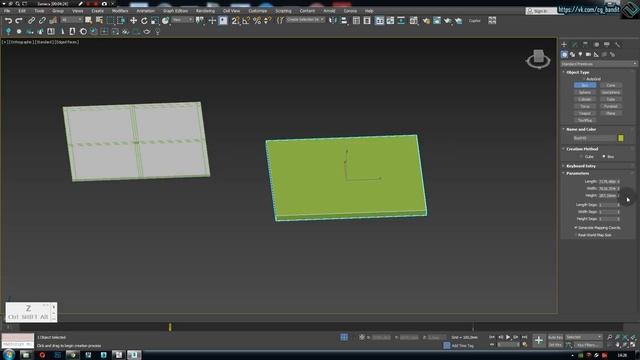Switch to Lights category icon
Screen dimensions: 640x360
pos(580,54)
